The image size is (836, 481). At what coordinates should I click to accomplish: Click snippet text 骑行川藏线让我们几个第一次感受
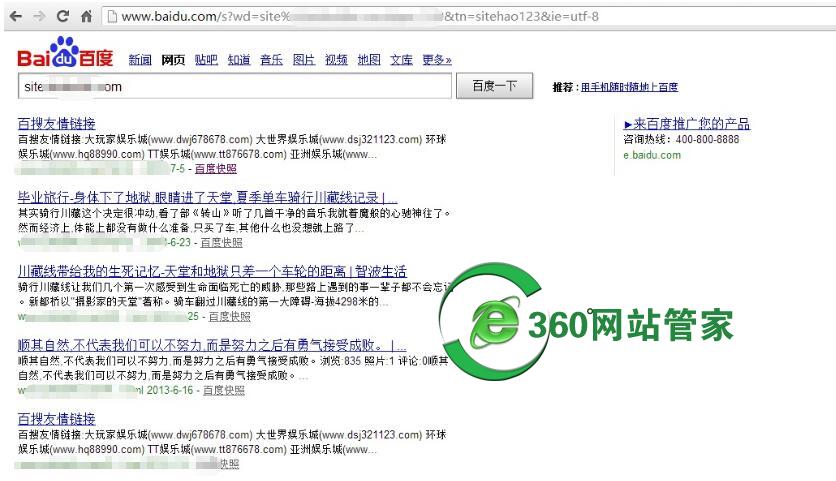point(99,287)
